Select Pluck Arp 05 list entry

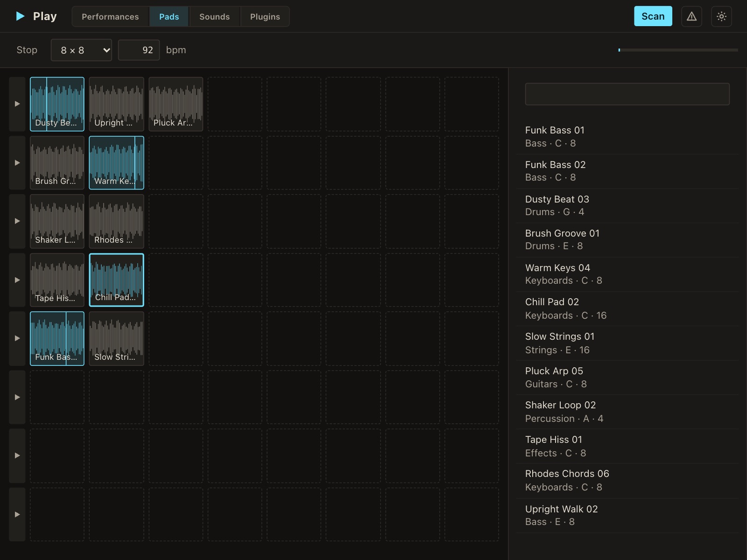[627, 378]
